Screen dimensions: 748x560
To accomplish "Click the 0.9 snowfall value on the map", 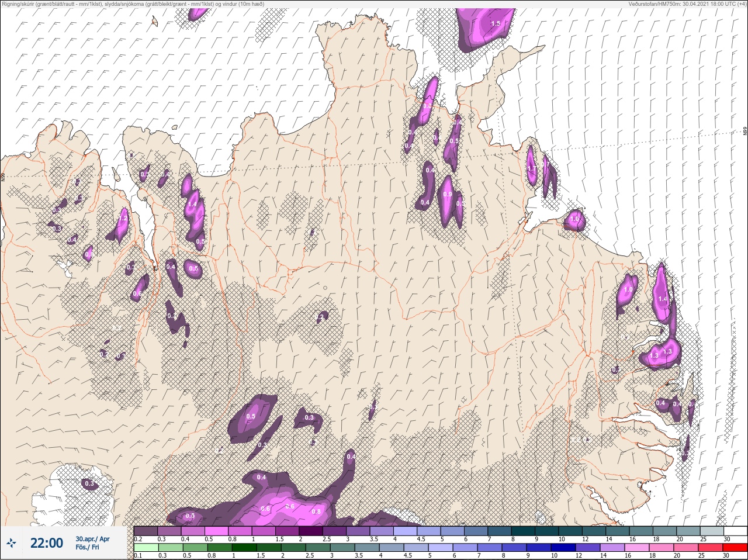I will pyautogui.click(x=448, y=195).
